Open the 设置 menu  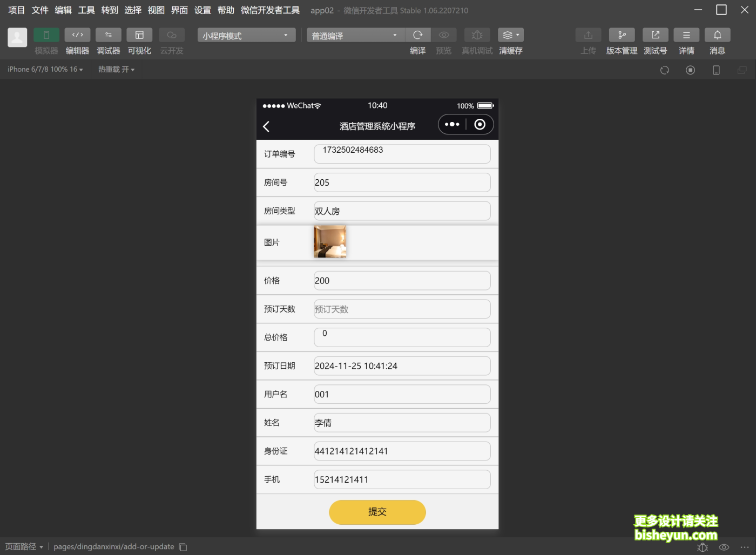tap(202, 10)
